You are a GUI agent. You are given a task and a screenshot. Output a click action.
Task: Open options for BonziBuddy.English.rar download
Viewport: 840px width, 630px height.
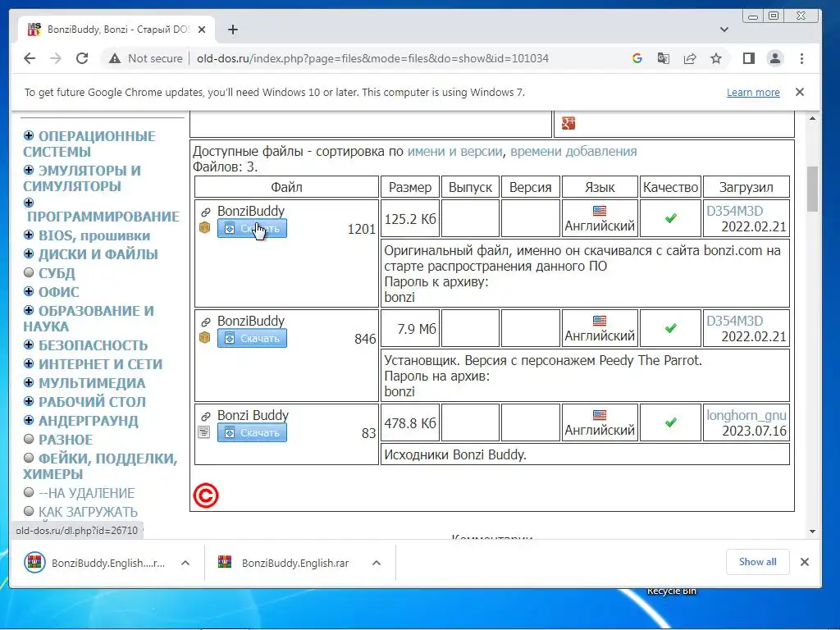point(377,563)
